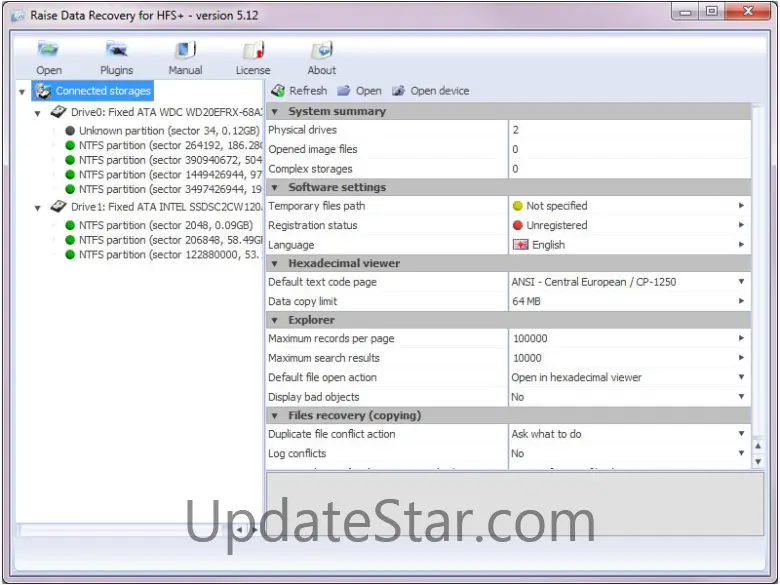The image size is (780, 585).
Task: Click the Drive1 hard disk icon
Action: (x=58, y=206)
